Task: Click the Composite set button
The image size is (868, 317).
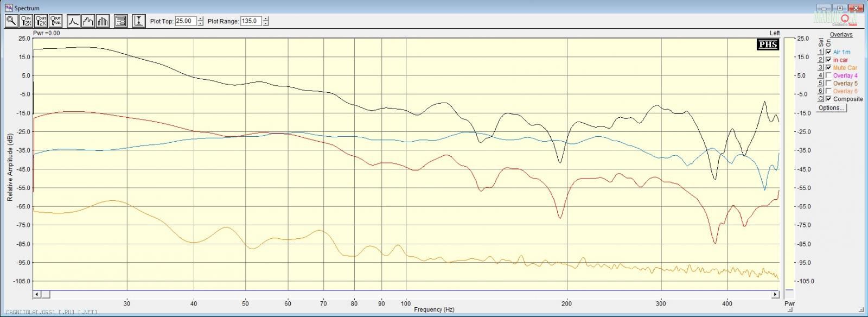Action: coord(821,99)
